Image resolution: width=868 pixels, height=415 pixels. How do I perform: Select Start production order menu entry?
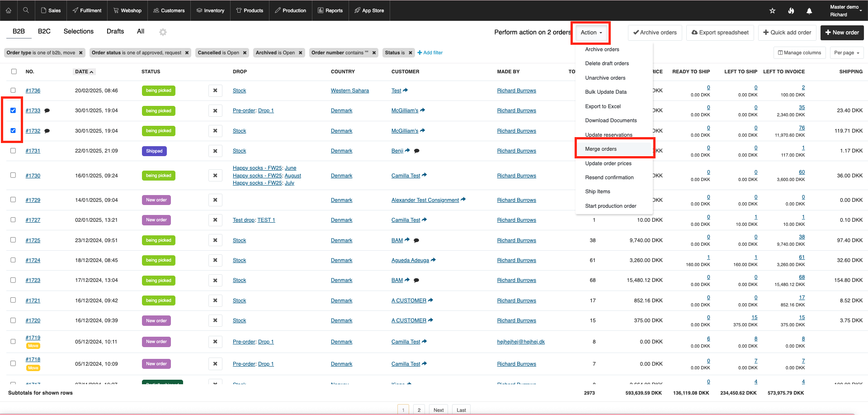(x=614, y=206)
